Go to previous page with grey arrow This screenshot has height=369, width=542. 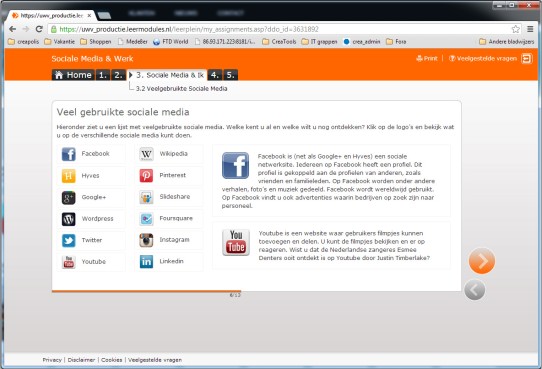pos(475,290)
